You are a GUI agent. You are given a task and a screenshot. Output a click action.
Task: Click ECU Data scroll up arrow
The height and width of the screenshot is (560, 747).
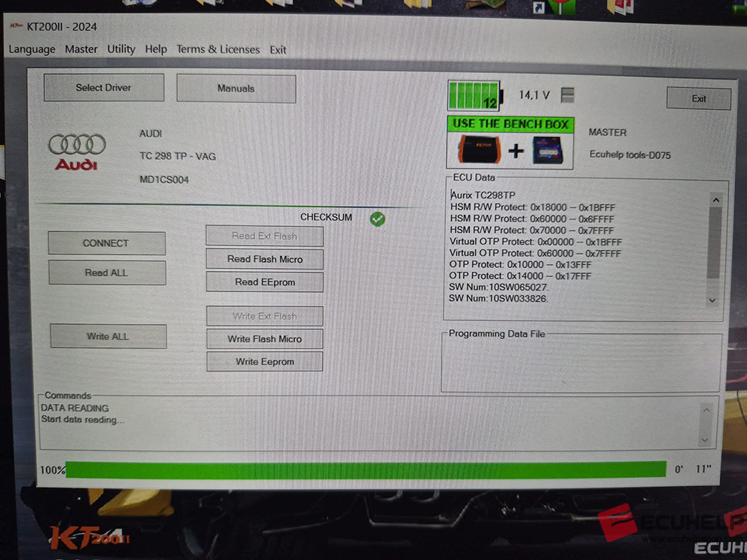tap(716, 200)
